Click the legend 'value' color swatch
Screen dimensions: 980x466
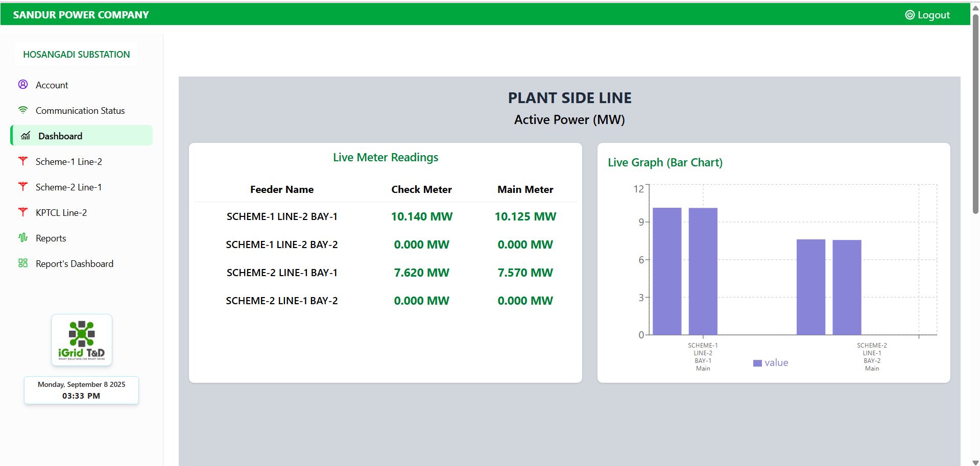point(757,363)
